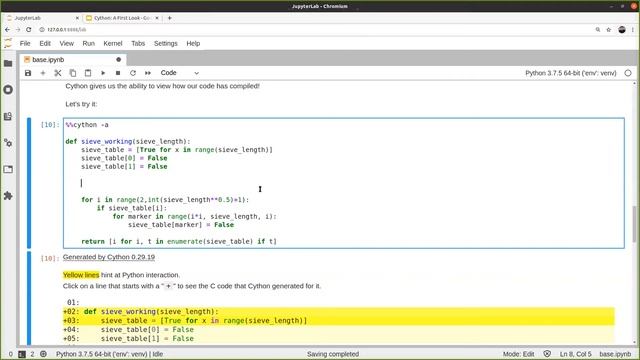The image size is (640, 360).
Task: Cut the selected cell with scissors icon
Action: 58,73
